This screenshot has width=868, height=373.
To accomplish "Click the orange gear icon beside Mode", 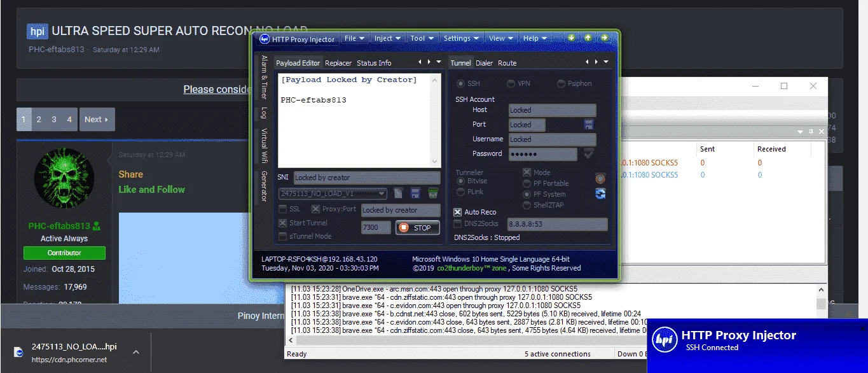I will (x=600, y=178).
